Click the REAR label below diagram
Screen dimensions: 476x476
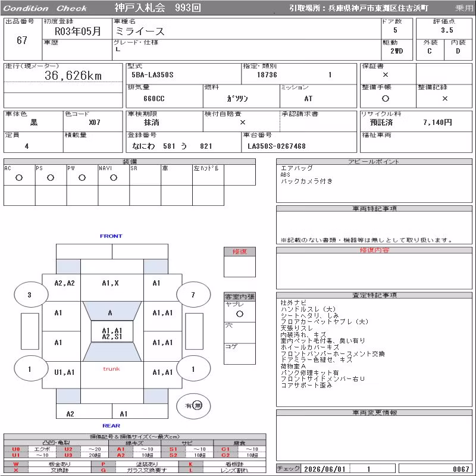pyautogui.click(x=111, y=425)
